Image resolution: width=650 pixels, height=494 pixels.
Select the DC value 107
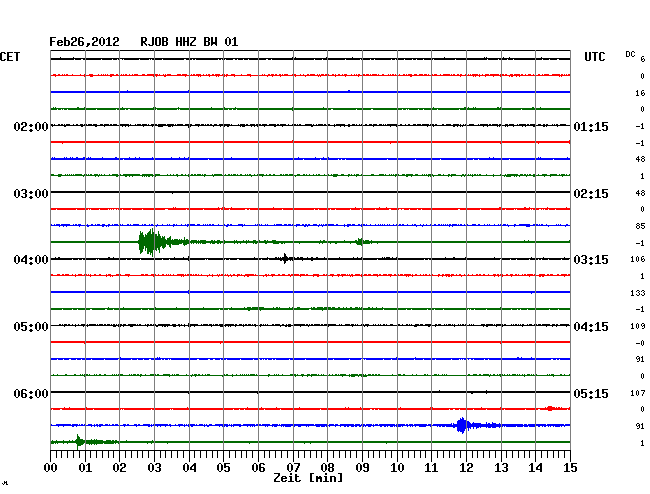638,392
